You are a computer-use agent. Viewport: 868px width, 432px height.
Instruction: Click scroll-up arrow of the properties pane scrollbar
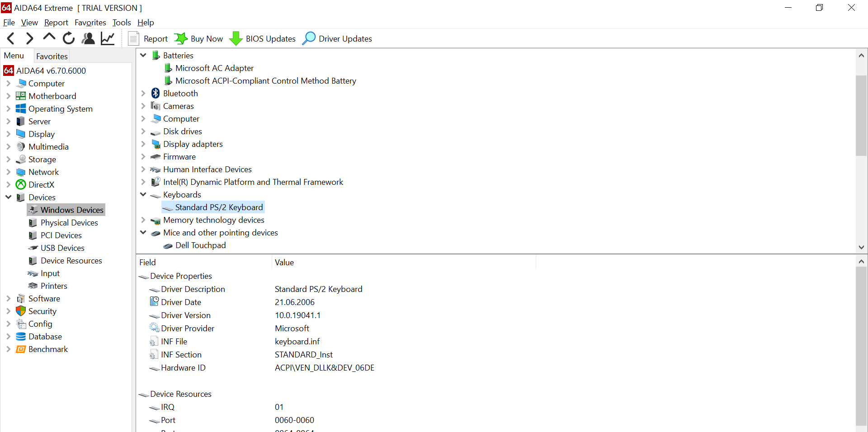(861, 262)
